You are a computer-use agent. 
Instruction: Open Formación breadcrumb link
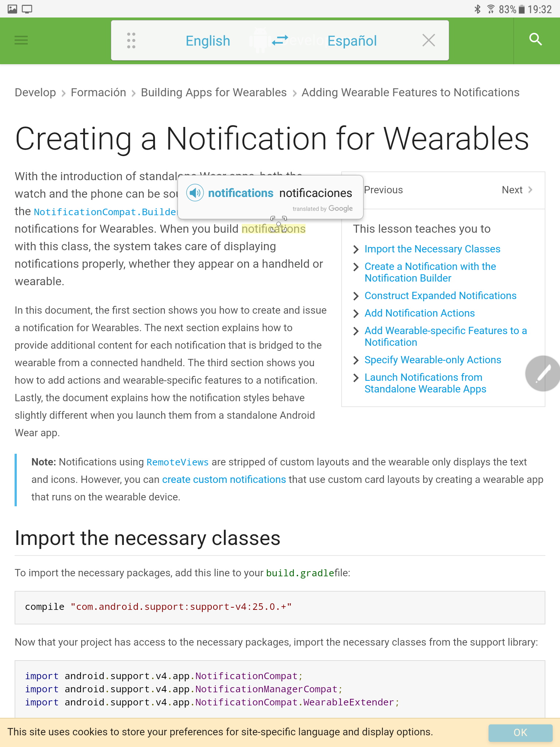[x=98, y=93]
